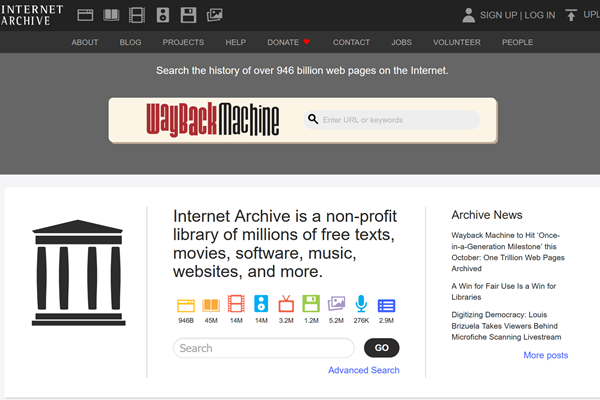600x400 pixels.
Task: Open the PEOPLE menu item
Action: 517,42
